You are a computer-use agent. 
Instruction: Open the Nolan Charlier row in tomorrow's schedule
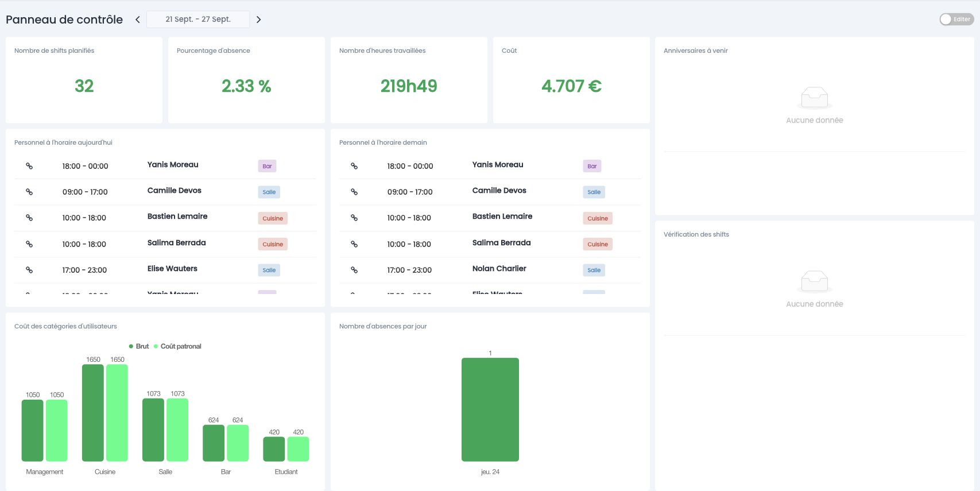tap(490, 270)
